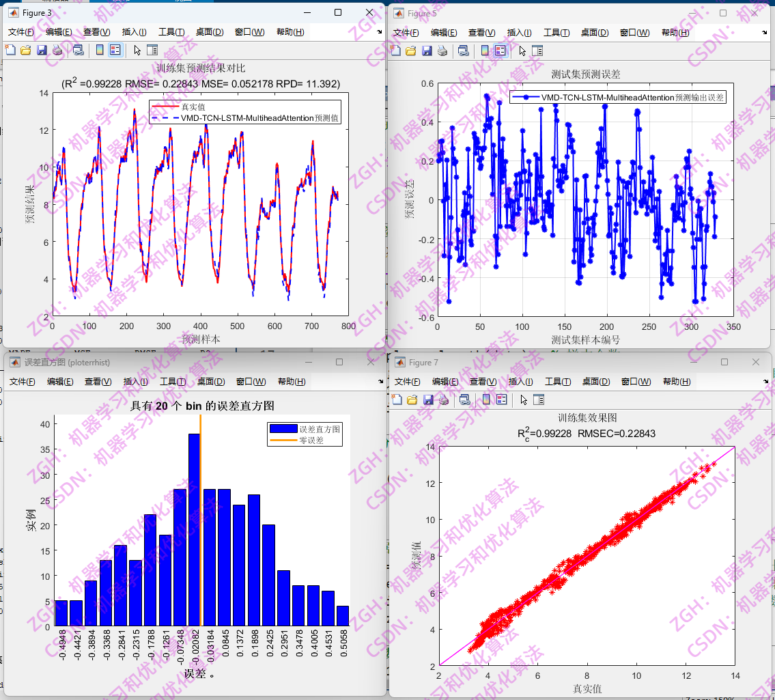
Task: Print figure icon in Figure 3 toolbar
Action: [57, 50]
